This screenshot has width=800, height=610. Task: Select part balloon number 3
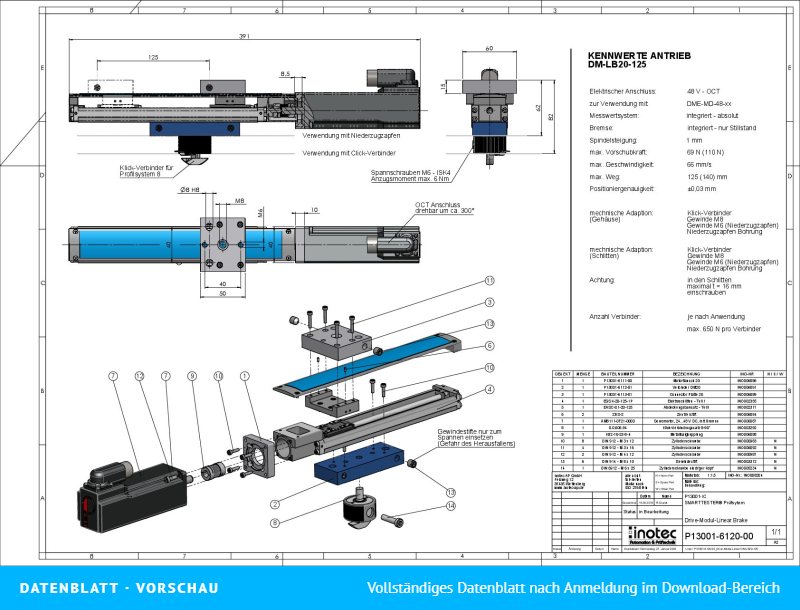(x=490, y=302)
